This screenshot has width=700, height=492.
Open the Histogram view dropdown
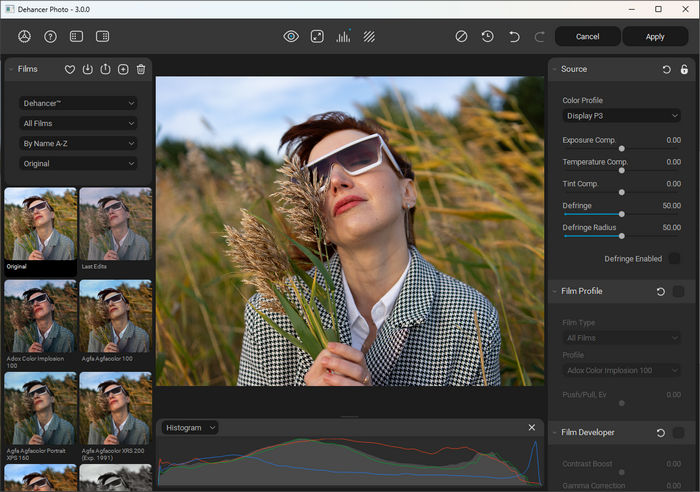click(190, 428)
